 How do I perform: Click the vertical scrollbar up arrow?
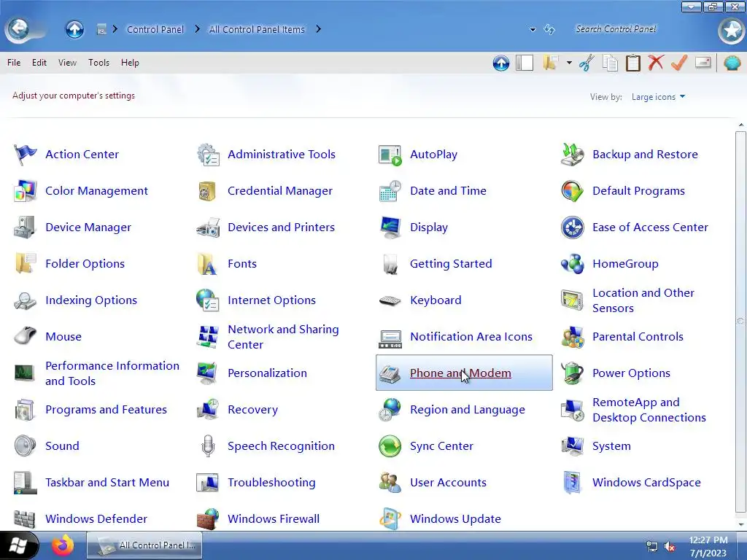[x=741, y=125]
